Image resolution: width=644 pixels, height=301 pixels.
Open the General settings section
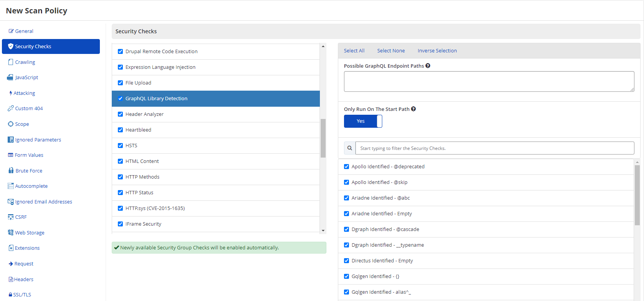tap(24, 31)
